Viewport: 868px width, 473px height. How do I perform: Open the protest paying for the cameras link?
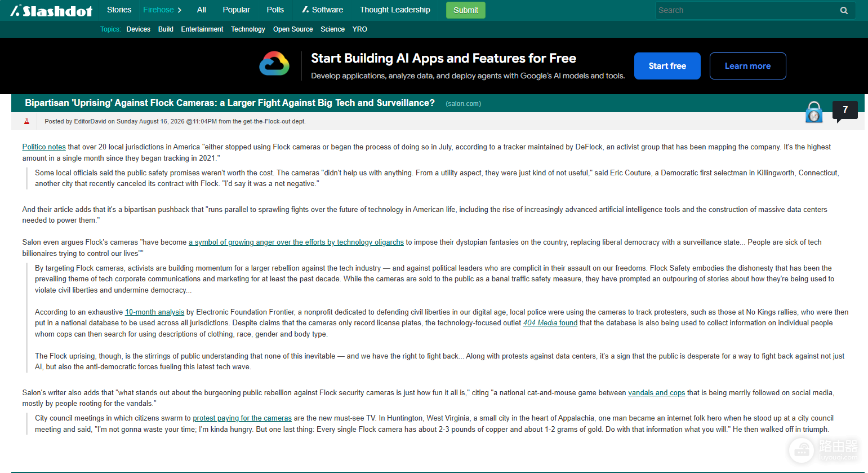coord(242,418)
